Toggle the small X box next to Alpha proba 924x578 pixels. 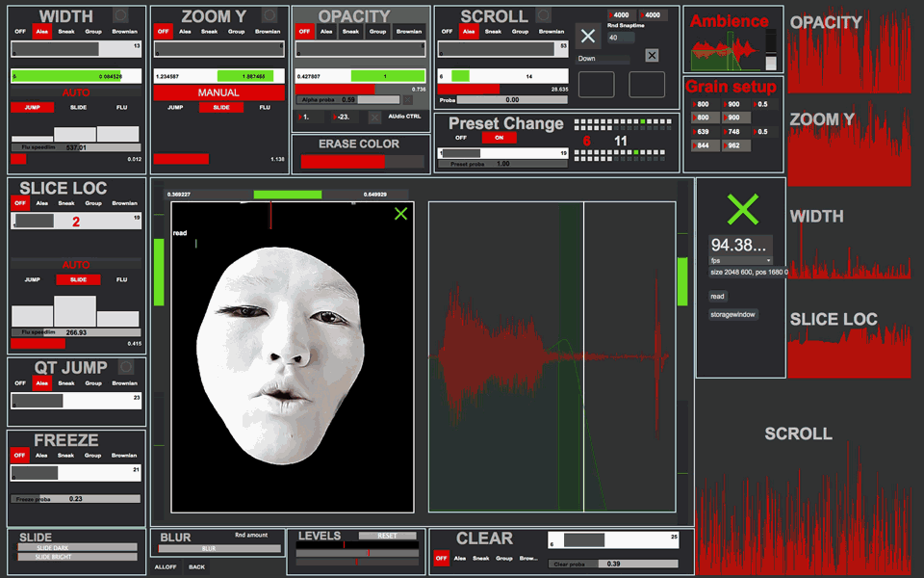408,99
